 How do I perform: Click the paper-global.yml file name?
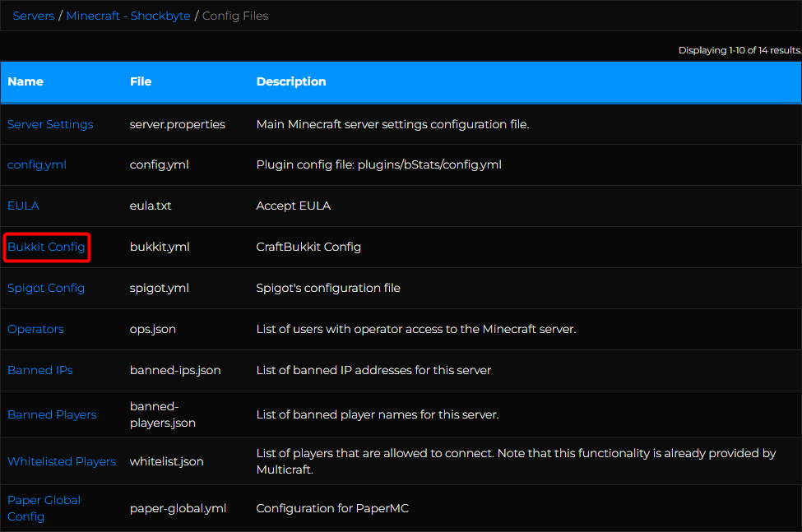(x=178, y=508)
